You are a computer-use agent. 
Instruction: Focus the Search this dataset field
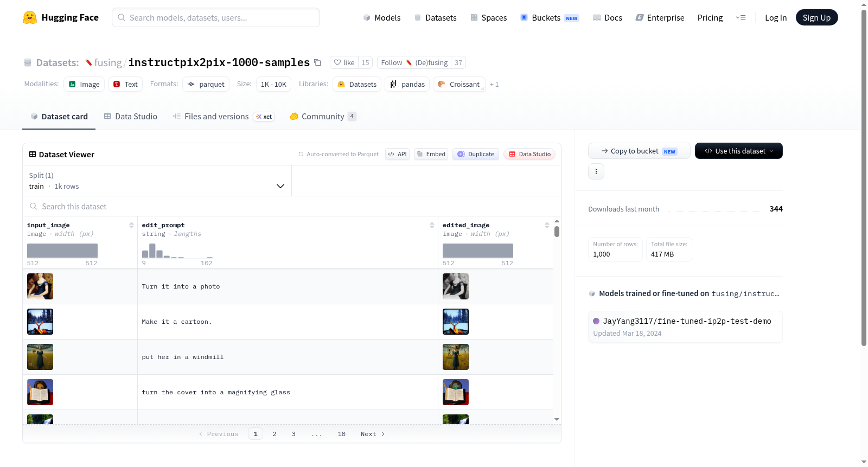pyautogui.click(x=292, y=206)
